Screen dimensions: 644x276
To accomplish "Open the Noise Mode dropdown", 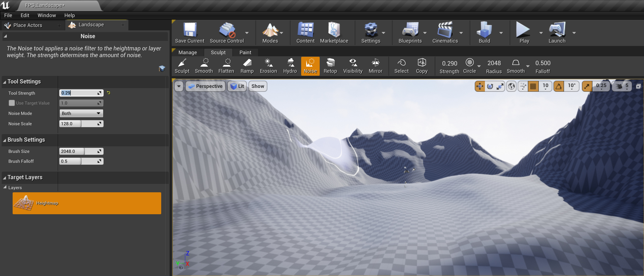I will 81,113.
